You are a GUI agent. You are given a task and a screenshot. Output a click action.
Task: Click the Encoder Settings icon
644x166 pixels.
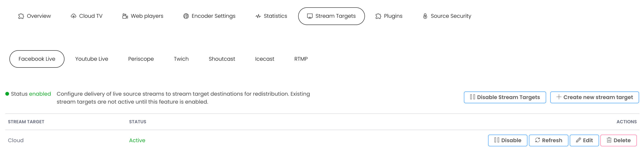186,16
